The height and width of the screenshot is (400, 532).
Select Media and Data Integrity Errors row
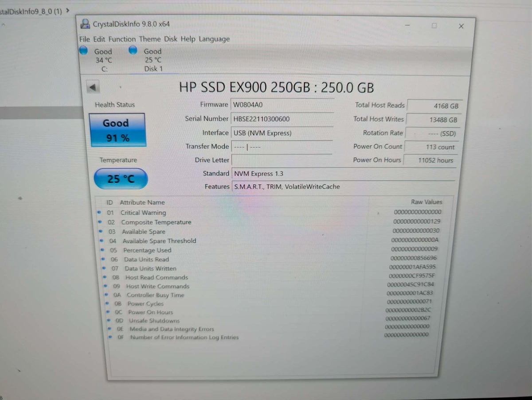(x=270, y=328)
